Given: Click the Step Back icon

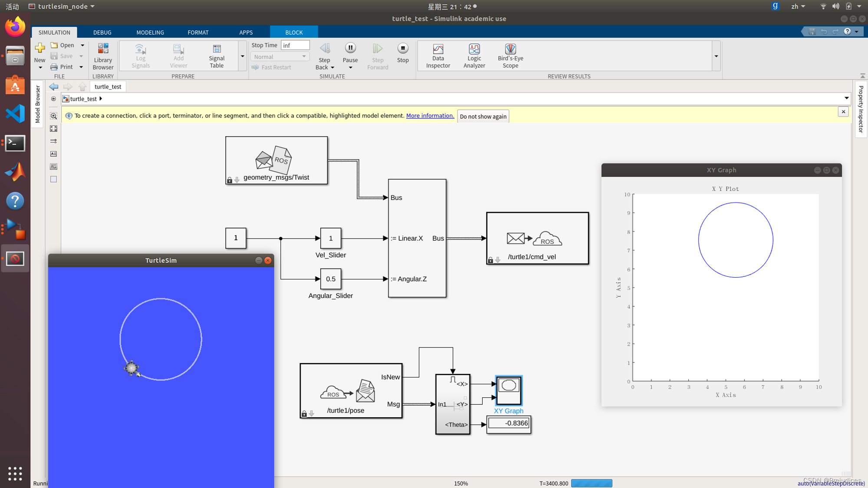Looking at the screenshot, I should (325, 49).
